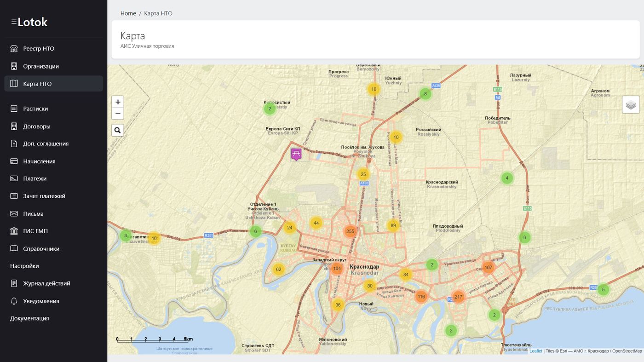This screenshot has height=362, width=644.
Task: Follow the Home breadcrumb link
Action: pos(128,13)
